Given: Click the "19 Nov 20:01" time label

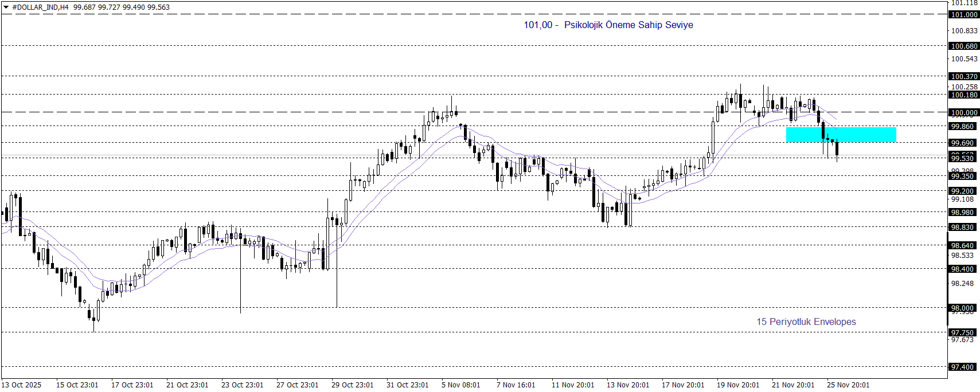Looking at the screenshot, I should coord(737,385).
